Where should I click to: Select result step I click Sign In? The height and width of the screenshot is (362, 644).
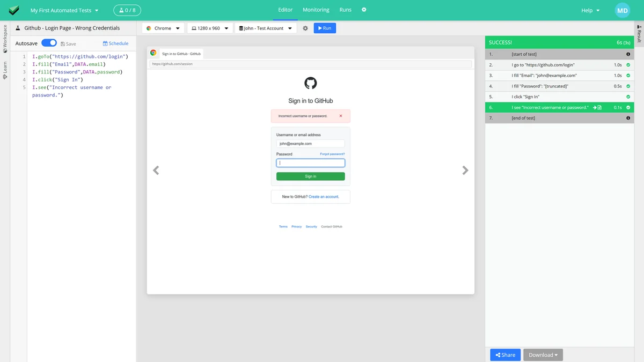pyautogui.click(x=559, y=97)
